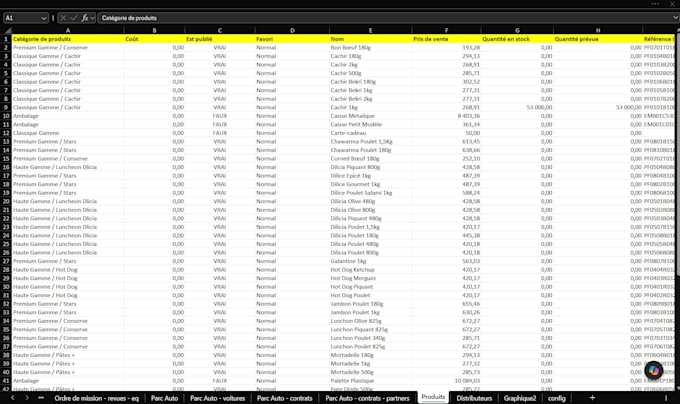Select cell 'Bon Bœuf 180g'
Viewport: 680px width, 404px height.
coord(370,48)
